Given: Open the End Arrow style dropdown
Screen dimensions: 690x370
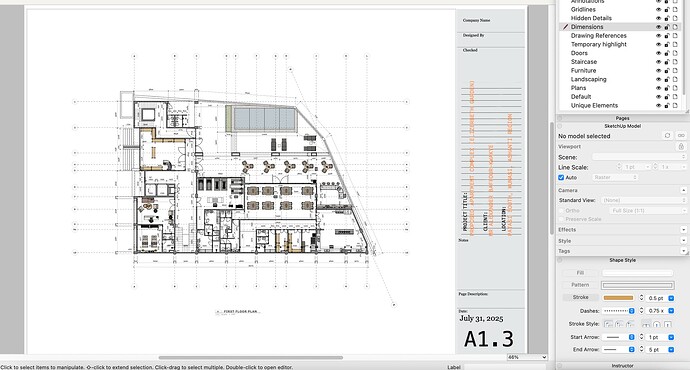Looking at the screenshot, I should click(619, 349).
